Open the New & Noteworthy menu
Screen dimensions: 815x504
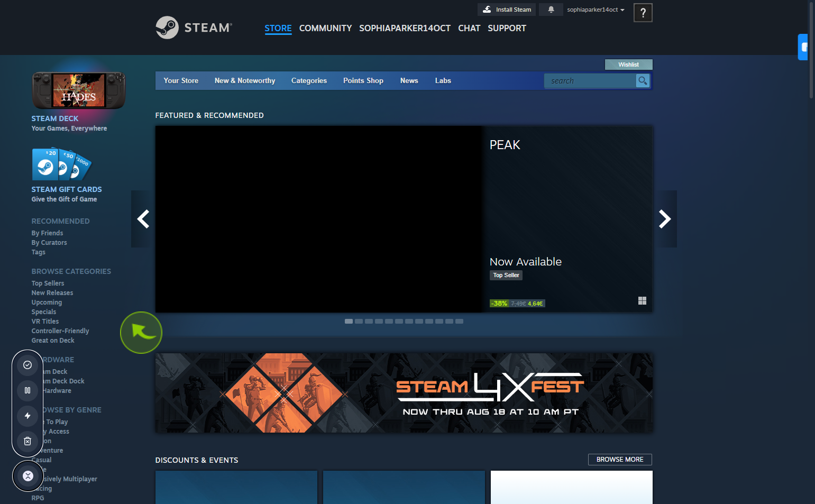(x=245, y=80)
